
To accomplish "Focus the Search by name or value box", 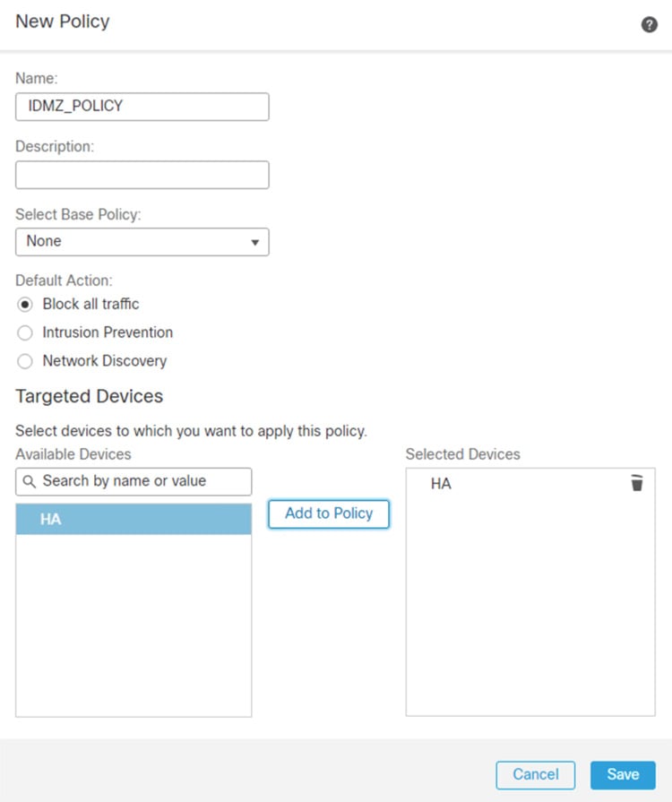I will coord(134,482).
